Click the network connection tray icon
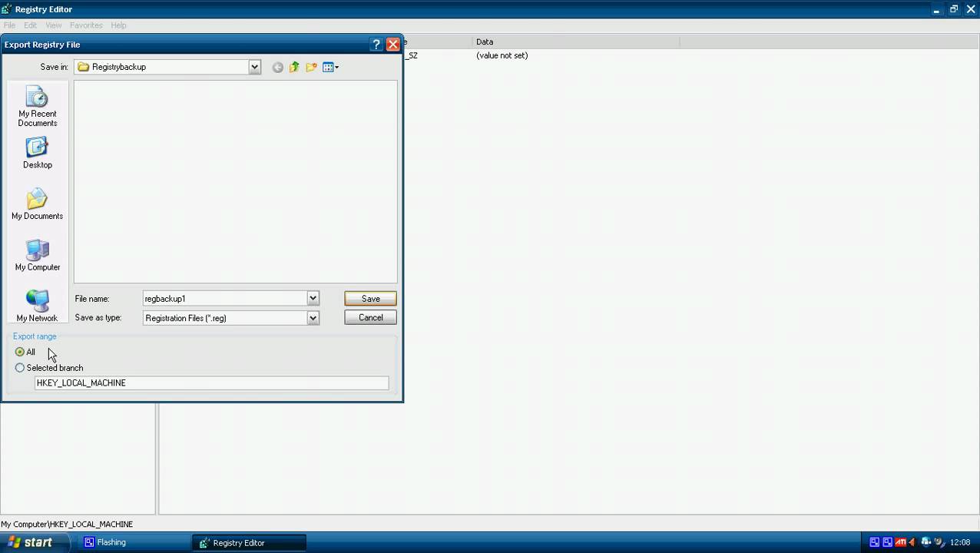The width and height of the screenshot is (980, 553). pyautogui.click(x=926, y=542)
